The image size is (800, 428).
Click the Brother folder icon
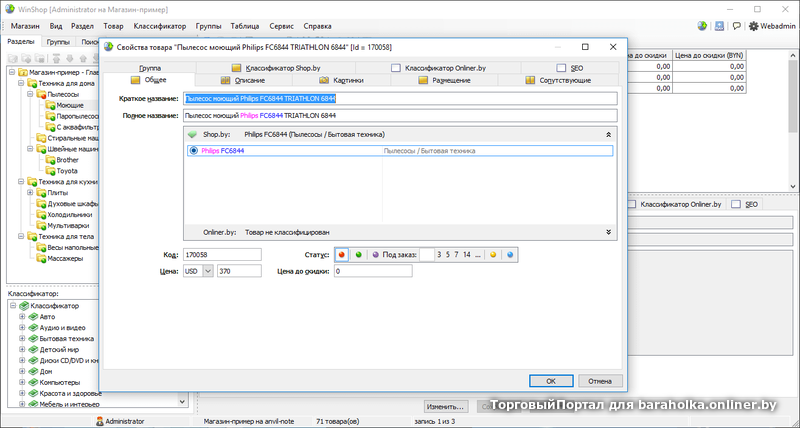tap(50, 160)
